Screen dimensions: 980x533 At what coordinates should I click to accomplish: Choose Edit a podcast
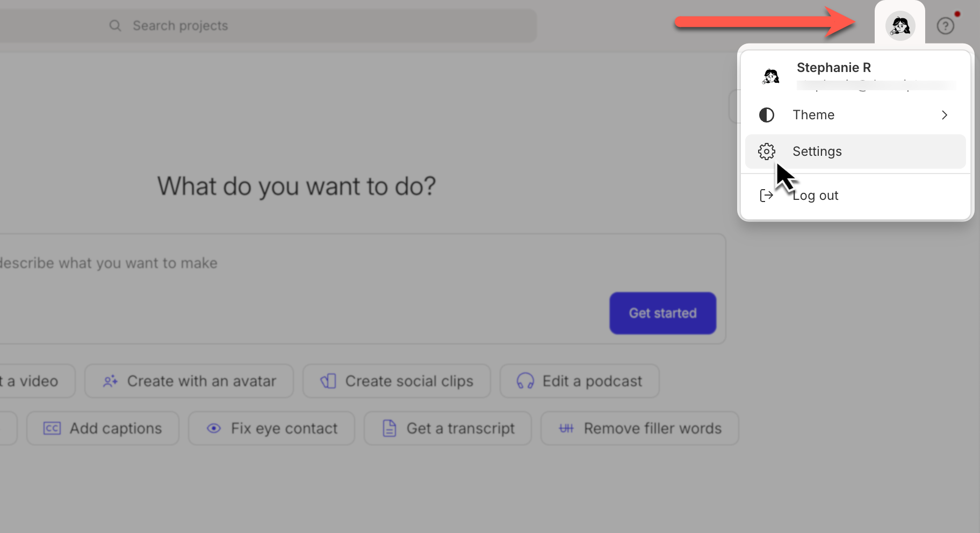tap(580, 381)
